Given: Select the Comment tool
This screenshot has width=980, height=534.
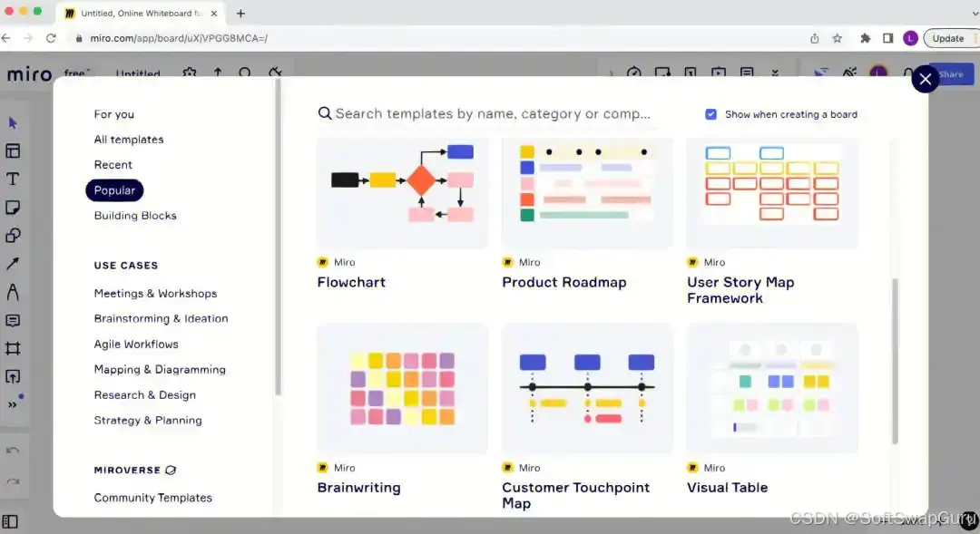Looking at the screenshot, I should tap(13, 320).
